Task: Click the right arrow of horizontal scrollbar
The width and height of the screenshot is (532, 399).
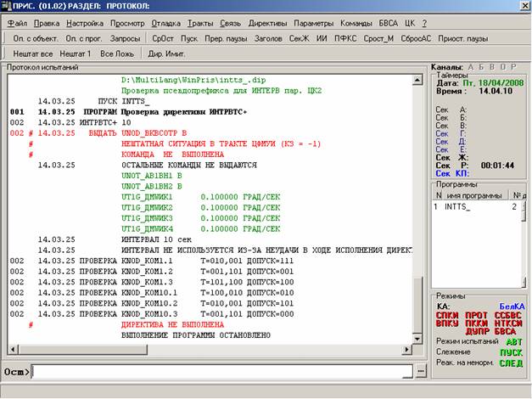Action: pos(406,350)
